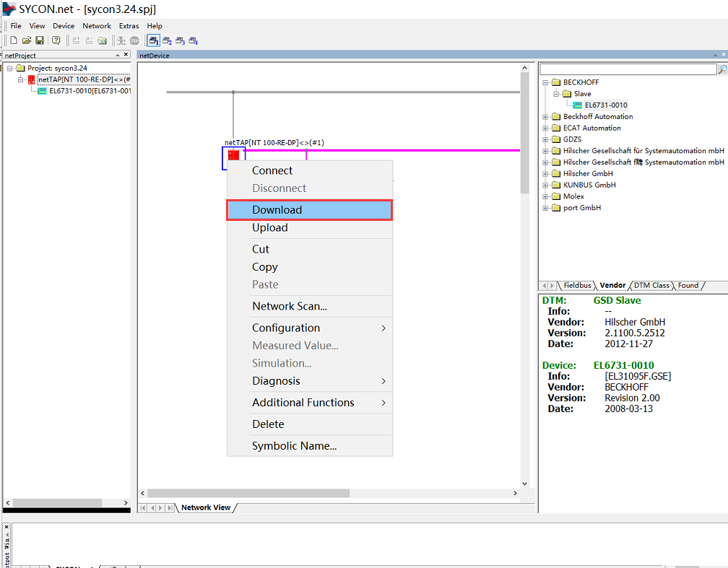728x568 pixels.
Task: Click the Help question mark toolbar icon
Action: tap(56, 40)
